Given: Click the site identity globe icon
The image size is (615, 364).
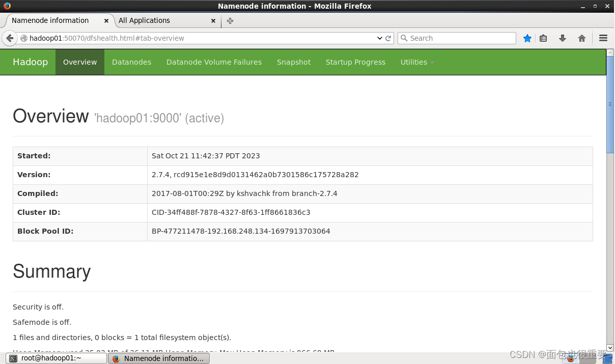Looking at the screenshot, I should [x=23, y=38].
